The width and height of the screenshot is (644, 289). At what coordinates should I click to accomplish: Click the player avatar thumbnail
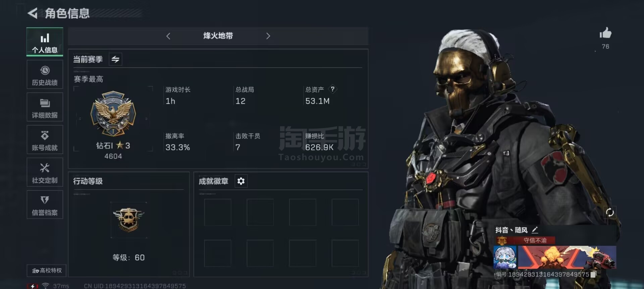505,257
